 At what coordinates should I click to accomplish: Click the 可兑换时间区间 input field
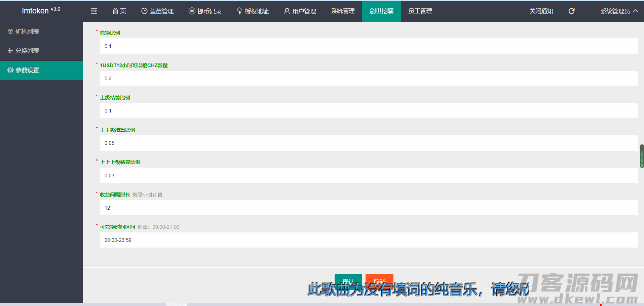click(x=369, y=240)
